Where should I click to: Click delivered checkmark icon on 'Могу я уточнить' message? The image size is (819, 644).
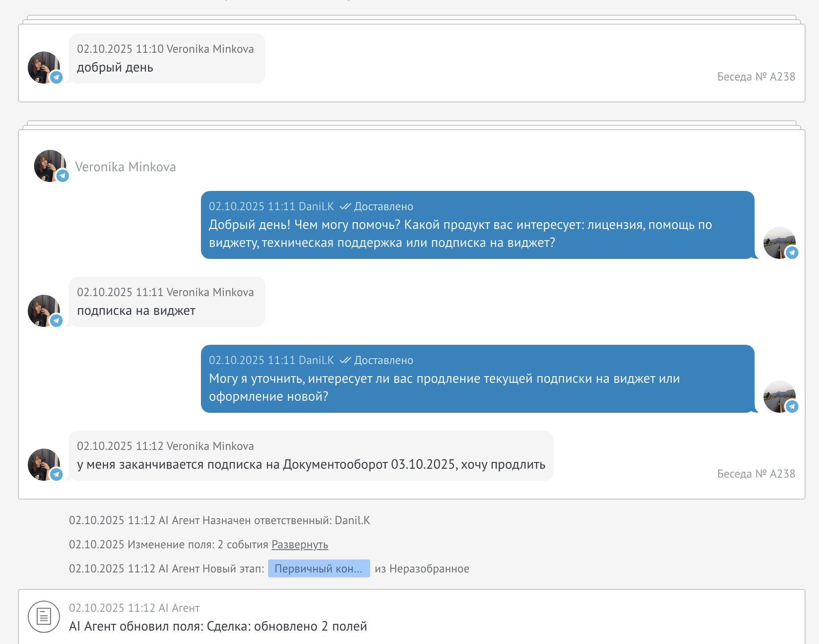345,360
